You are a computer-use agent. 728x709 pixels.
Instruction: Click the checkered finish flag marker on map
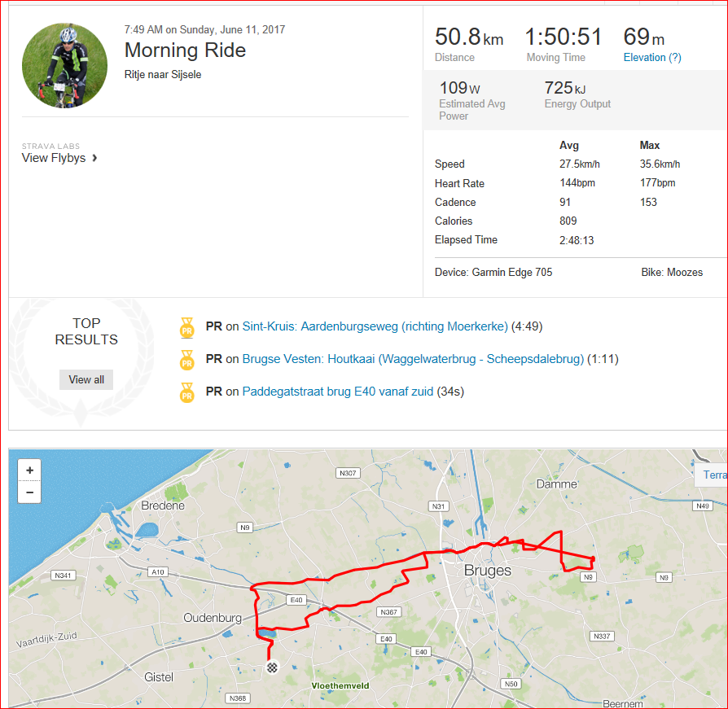coord(272,667)
